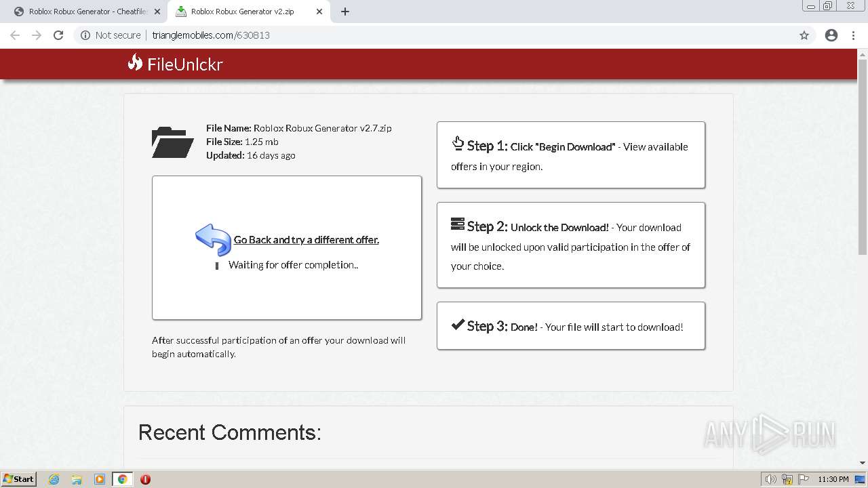Screen dimensions: 868x488
Task: Open the Chrome profile avatar
Action: coord(831,35)
